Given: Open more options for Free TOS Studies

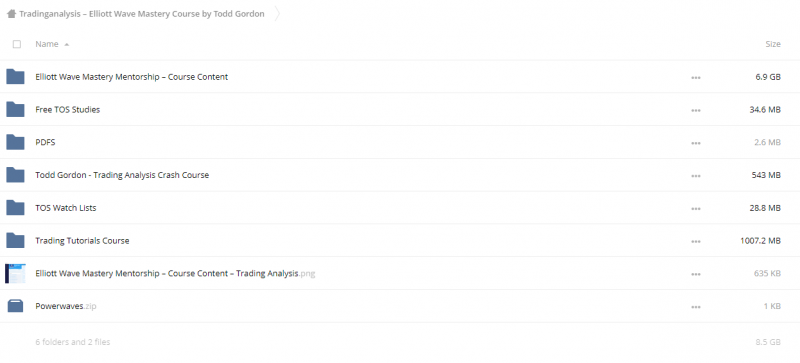Looking at the screenshot, I should tap(695, 110).
